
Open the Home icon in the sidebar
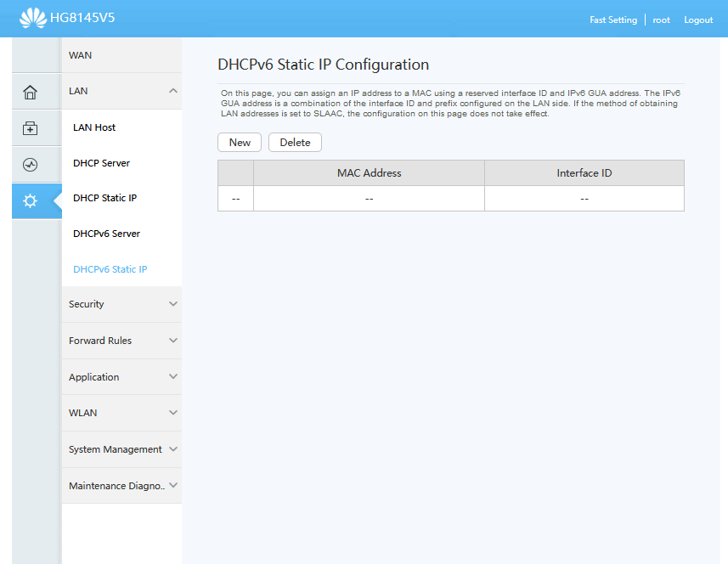click(x=31, y=92)
